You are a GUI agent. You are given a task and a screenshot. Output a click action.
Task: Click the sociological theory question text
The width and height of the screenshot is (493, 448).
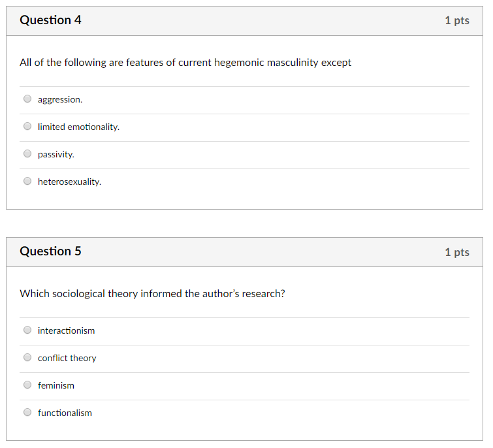click(153, 294)
